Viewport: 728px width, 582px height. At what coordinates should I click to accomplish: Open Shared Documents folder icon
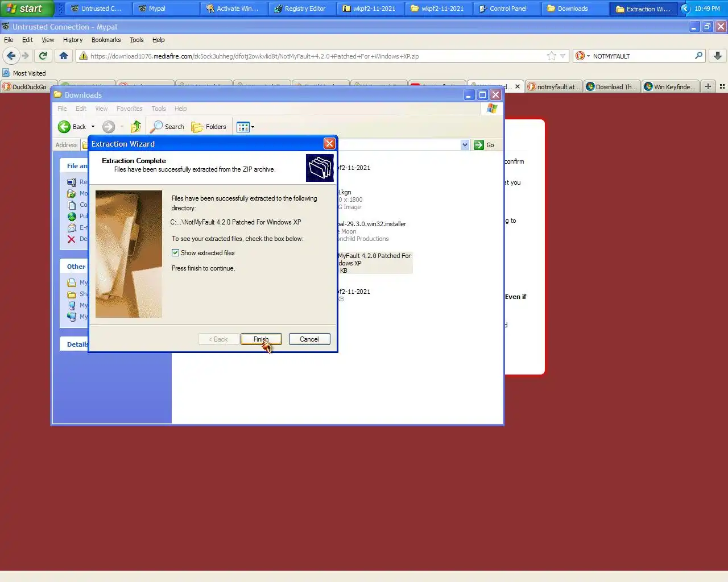click(72, 294)
